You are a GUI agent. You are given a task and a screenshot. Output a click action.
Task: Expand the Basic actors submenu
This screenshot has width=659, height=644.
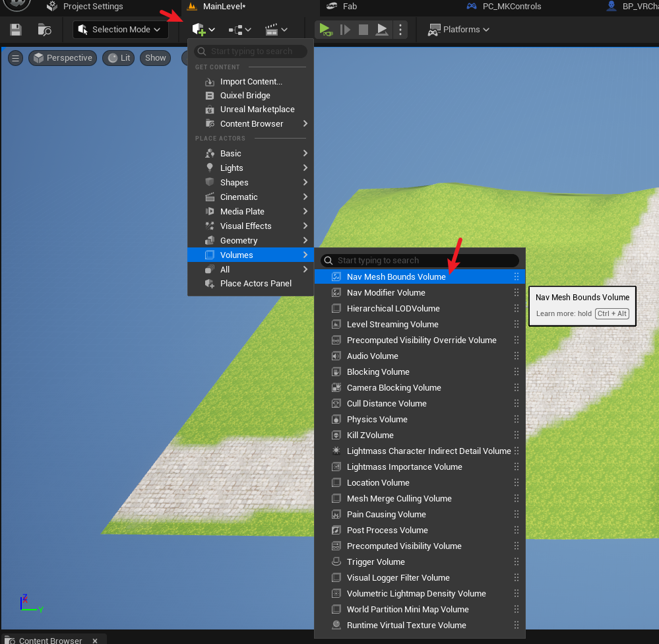[x=251, y=154]
